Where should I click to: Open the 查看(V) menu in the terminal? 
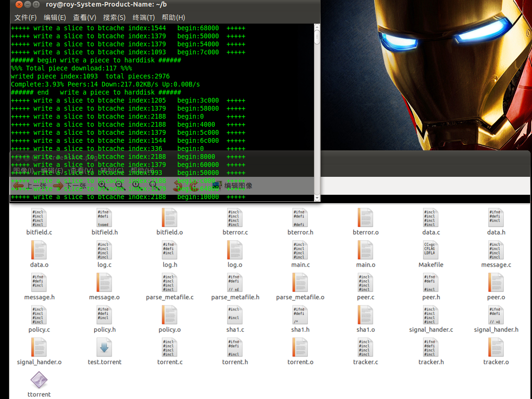point(85,17)
